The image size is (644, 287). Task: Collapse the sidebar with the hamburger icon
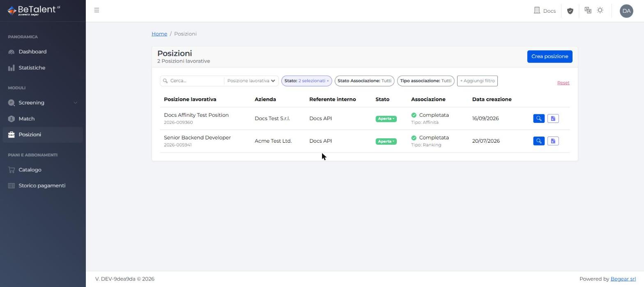pos(97,10)
